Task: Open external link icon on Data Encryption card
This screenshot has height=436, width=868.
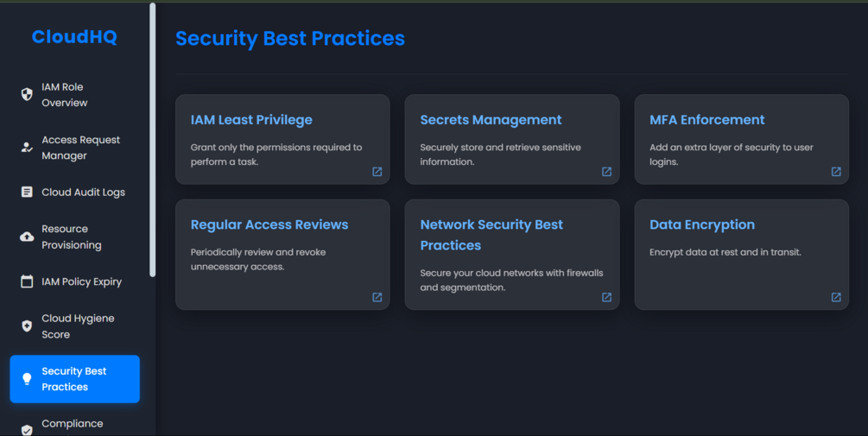Action: pyautogui.click(x=836, y=297)
